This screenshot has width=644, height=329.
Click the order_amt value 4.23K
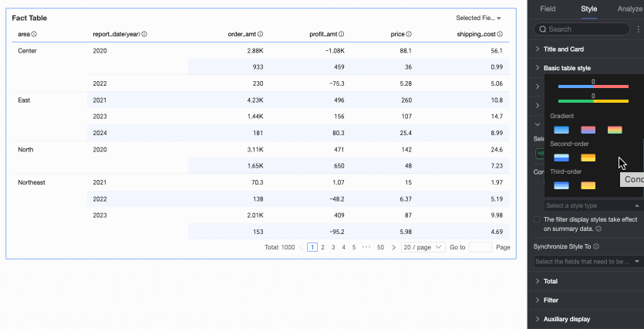[255, 100]
